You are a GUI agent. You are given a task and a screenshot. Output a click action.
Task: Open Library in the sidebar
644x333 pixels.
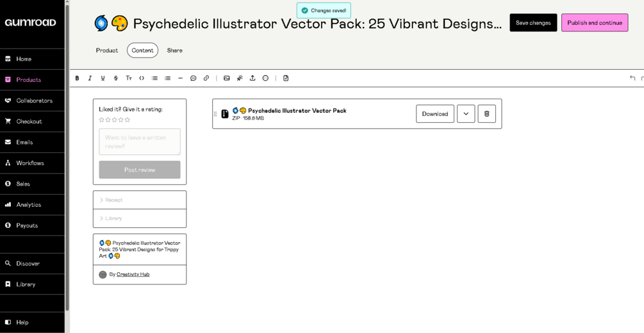point(32,284)
